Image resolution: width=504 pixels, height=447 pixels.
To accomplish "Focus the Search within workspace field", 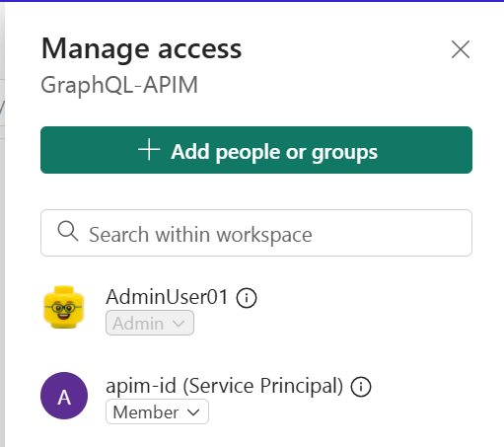I will coord(256,233).
